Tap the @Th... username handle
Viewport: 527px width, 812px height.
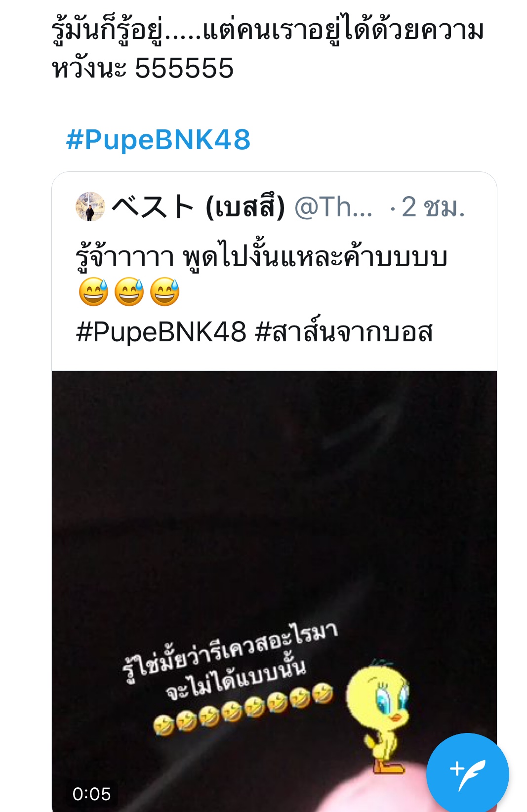tap(333, 207)
